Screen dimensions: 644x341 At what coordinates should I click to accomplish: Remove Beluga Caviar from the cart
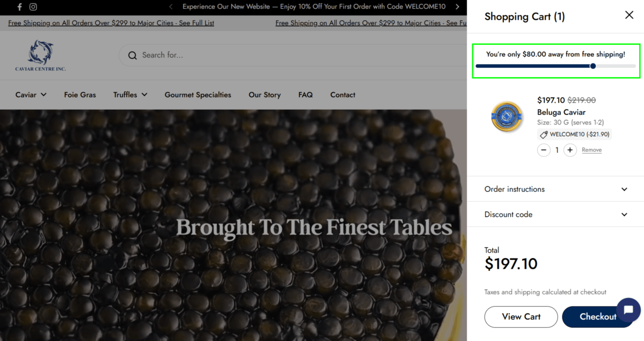point(592,150)
